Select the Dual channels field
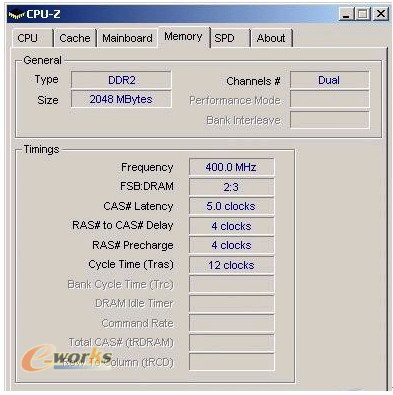The height and width of the screenshot is (395, 393). pyautogui.click(x=329, y=80)
